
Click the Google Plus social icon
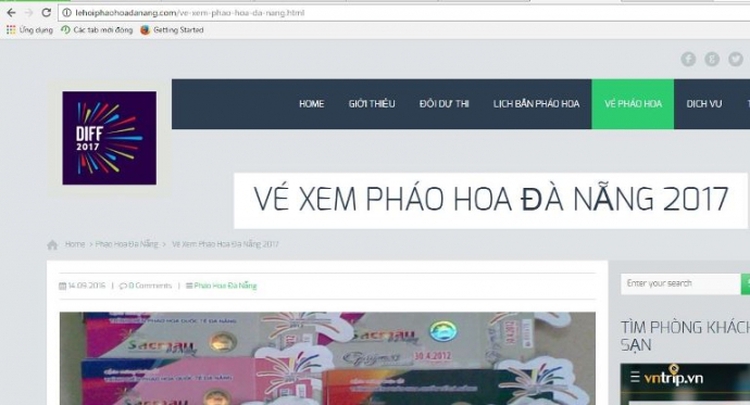[712, 59]
